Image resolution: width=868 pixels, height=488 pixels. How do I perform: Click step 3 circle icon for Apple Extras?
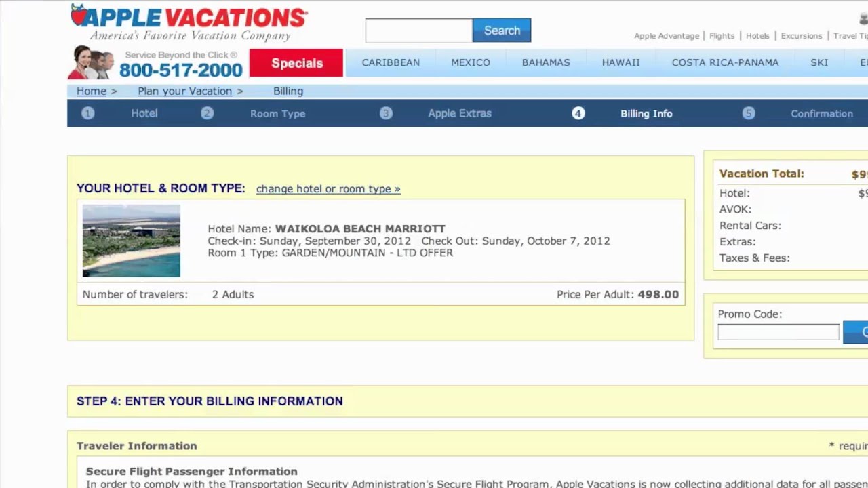pos(386,113)
